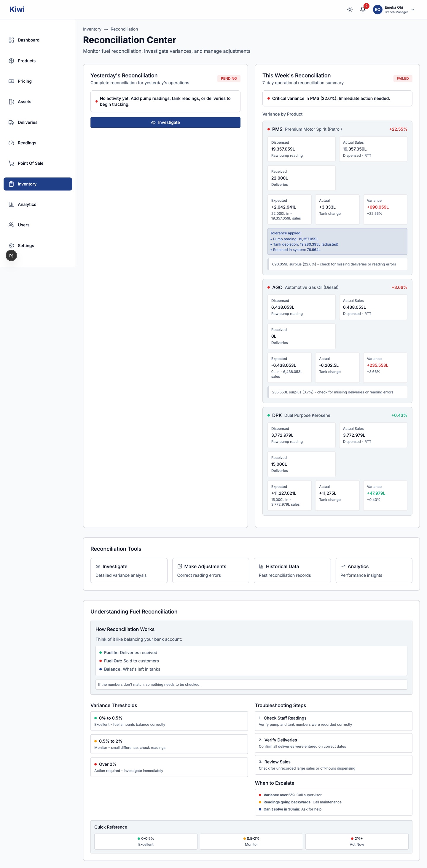Open Historical Data past records card
The height and width of the screenshot is (868, 427).
point(292,571)
